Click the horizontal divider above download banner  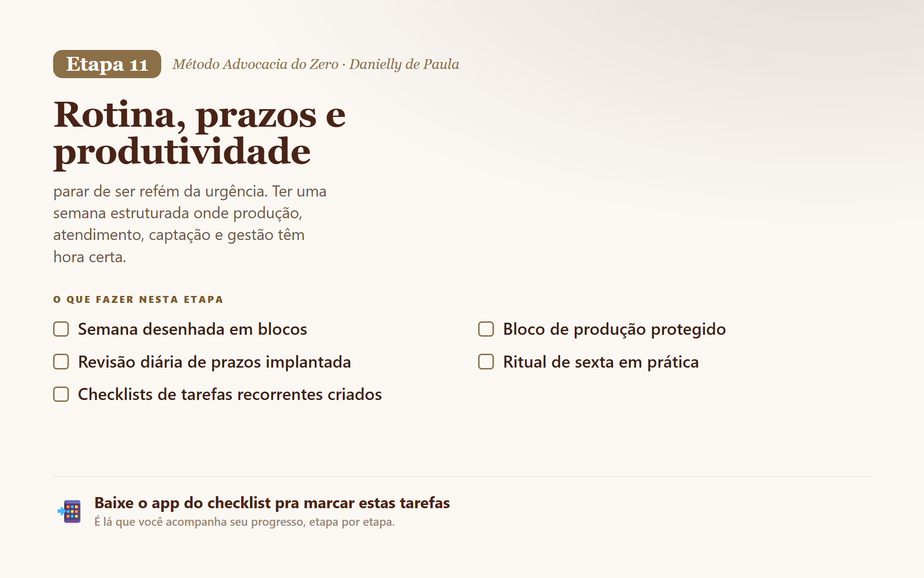point(462,476)
